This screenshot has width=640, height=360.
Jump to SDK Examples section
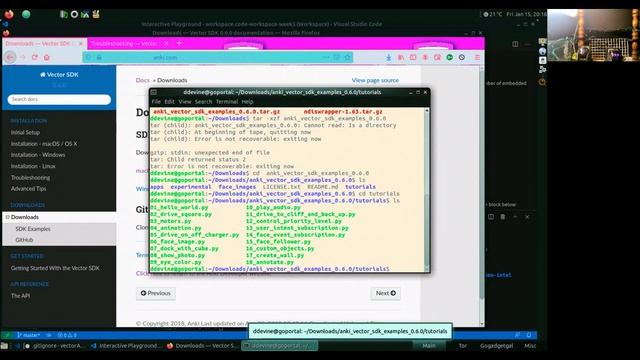tap(33, 229)
